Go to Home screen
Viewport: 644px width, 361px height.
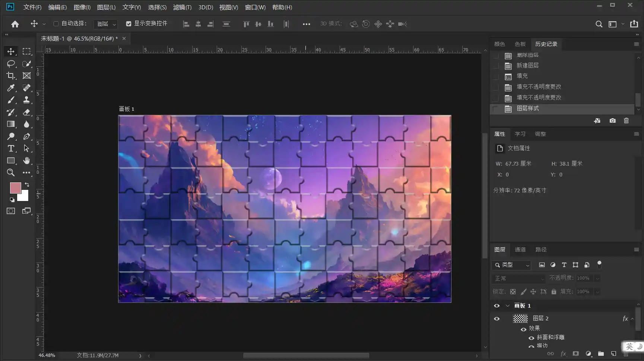pos(15,24)
